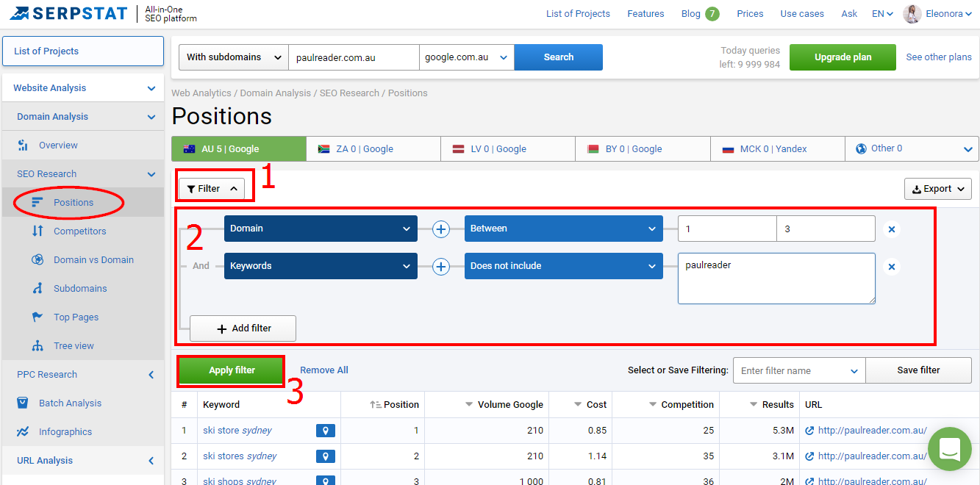This screenshot has height=485, width=980.
Task: Switch to the LV 0 Google tab
Action: tap(507, 148)
